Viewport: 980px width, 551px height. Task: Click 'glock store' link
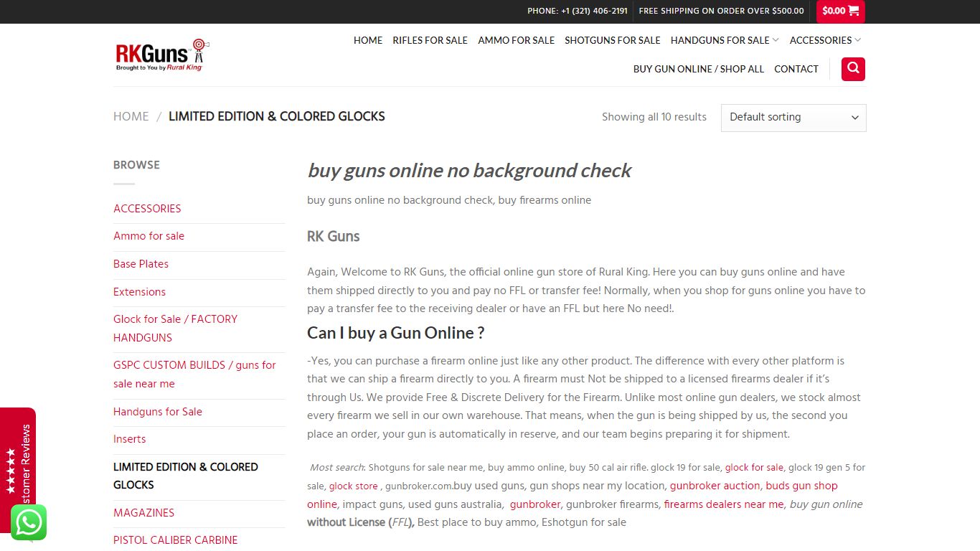click(x=354, y=486)
